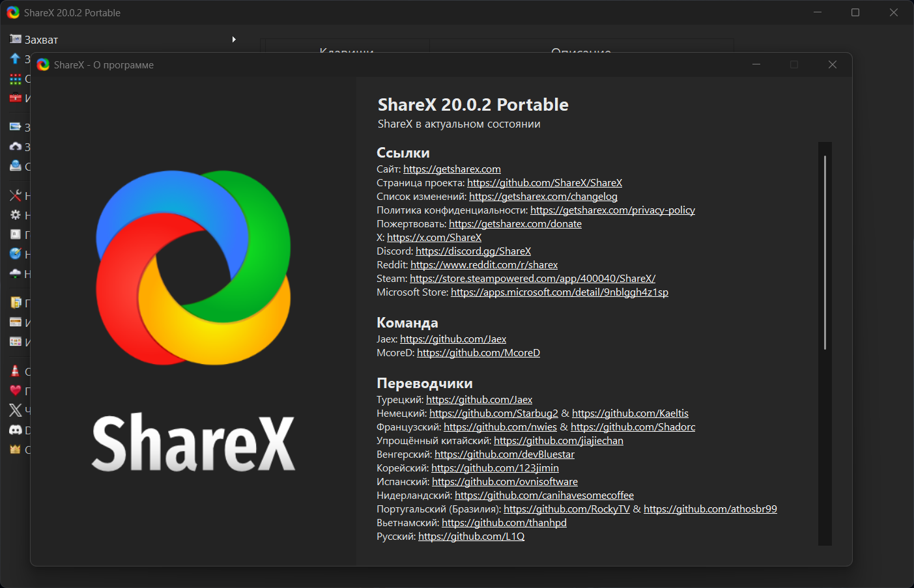Click the gold crown about icon in sidebar
The image size is (914, 588).
[x=16, y=449]
